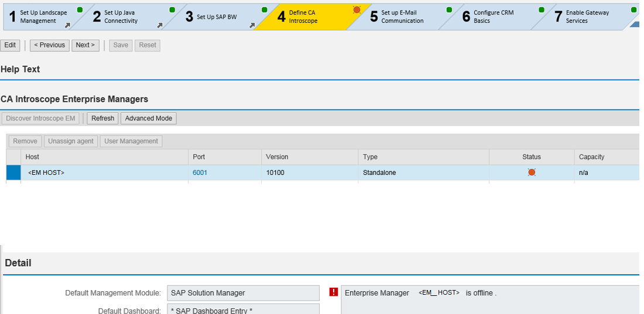Click Unassign agent button
Image resolution: width=644 pixels, height=314 pixels.
tap(71, 141)
